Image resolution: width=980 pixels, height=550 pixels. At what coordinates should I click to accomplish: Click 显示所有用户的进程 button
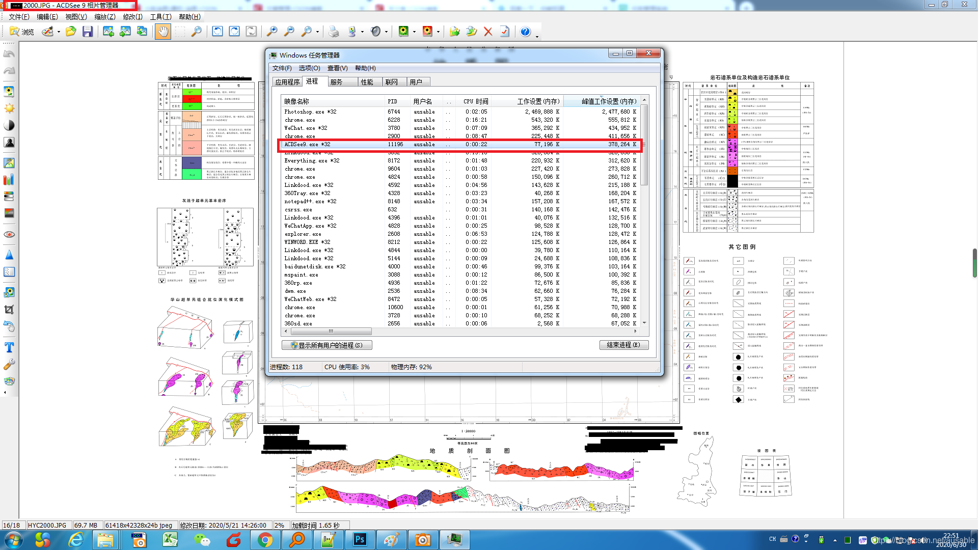click(x=327, y=345)
